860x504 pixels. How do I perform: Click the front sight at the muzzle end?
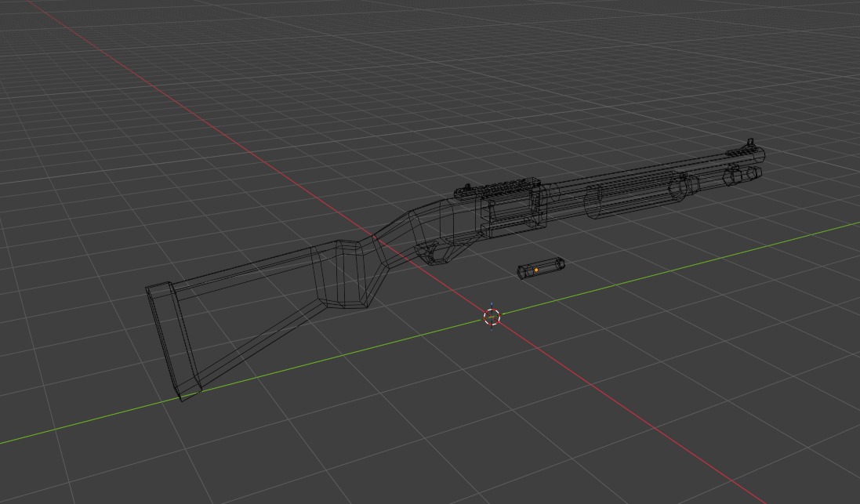(749, 143)
